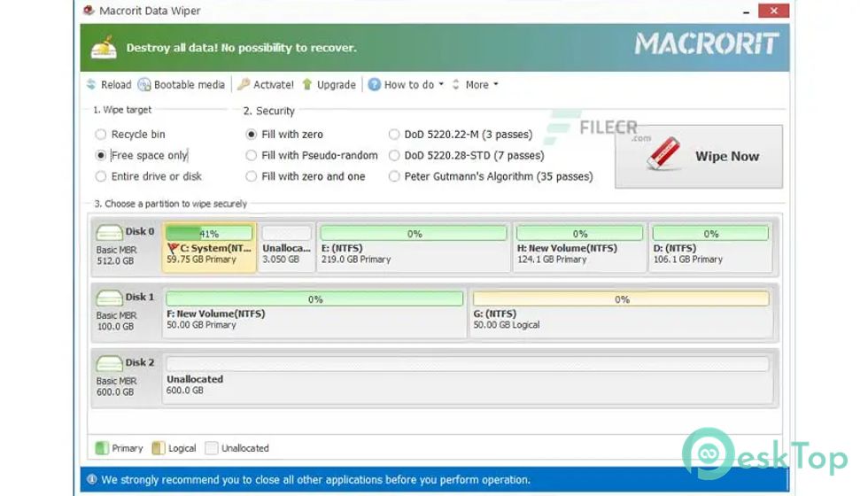Expand the More dropdown arrow

(x=496, y=85)
